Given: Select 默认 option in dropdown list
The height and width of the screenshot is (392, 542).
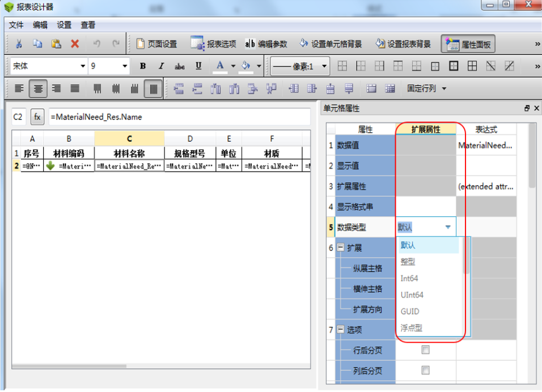Looking at the screenshot, I should click(429, 245).
